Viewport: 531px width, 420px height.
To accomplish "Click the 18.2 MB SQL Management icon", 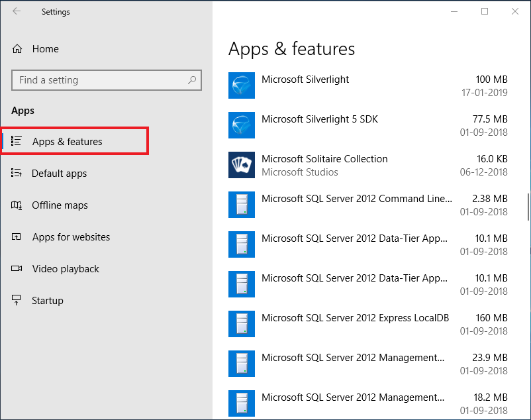I will click(x=242, y=403).
